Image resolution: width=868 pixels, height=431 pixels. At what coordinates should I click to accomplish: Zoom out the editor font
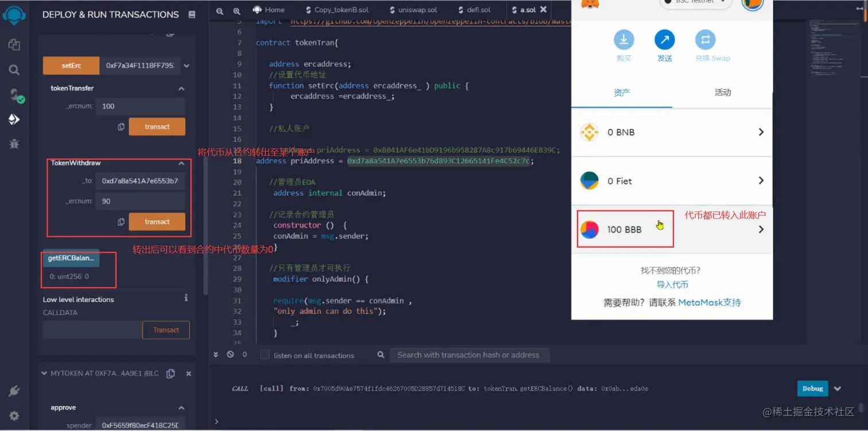pyautogui.click(x=220, y=10)
